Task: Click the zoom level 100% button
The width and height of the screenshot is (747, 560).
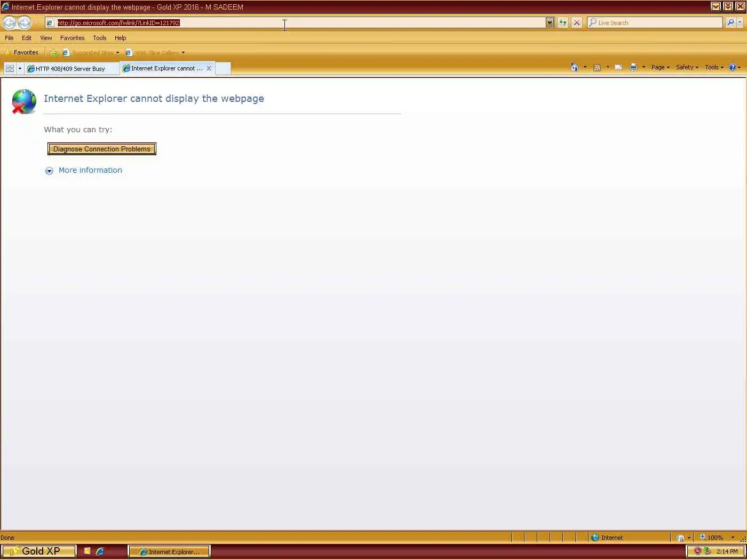Action: click(x=712, y=538)
